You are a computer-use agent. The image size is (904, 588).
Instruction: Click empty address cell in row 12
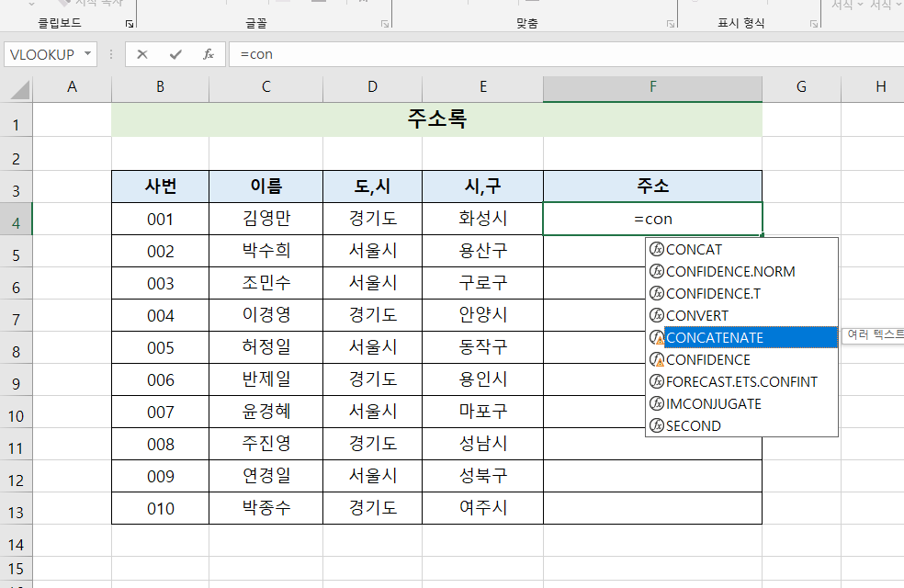pos(652,476)
